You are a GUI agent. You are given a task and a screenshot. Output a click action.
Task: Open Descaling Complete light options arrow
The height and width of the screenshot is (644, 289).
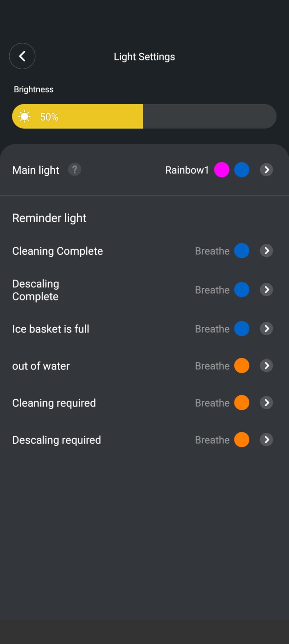pos(266,289)
